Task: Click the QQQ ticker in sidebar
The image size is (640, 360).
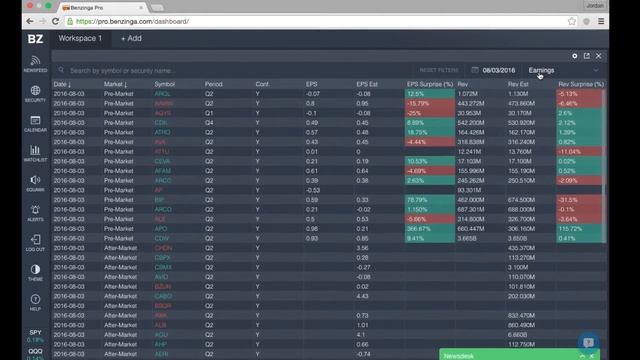Action: [x=36, y=353]
